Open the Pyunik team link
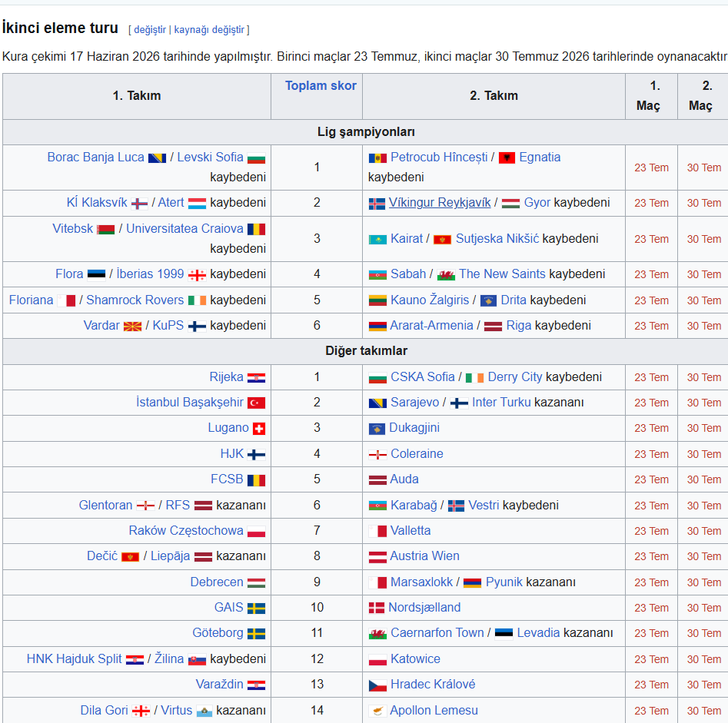 click(504, 582)
